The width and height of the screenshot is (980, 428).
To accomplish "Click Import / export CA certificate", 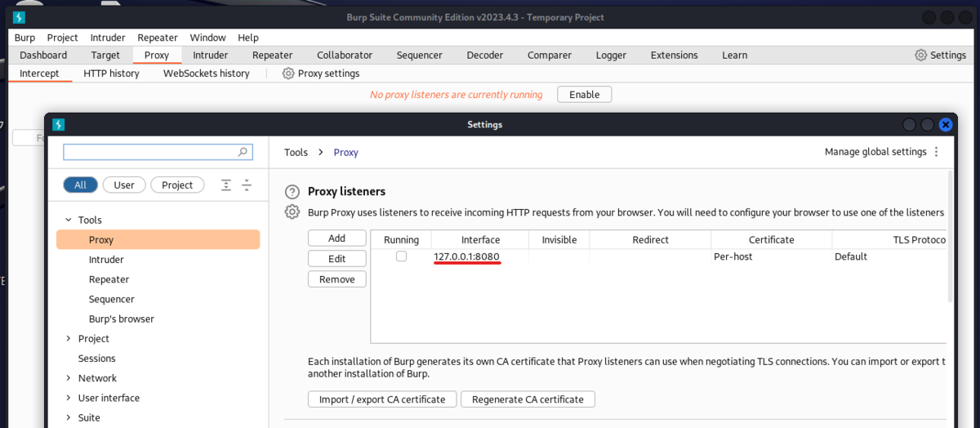I will 382,399.
